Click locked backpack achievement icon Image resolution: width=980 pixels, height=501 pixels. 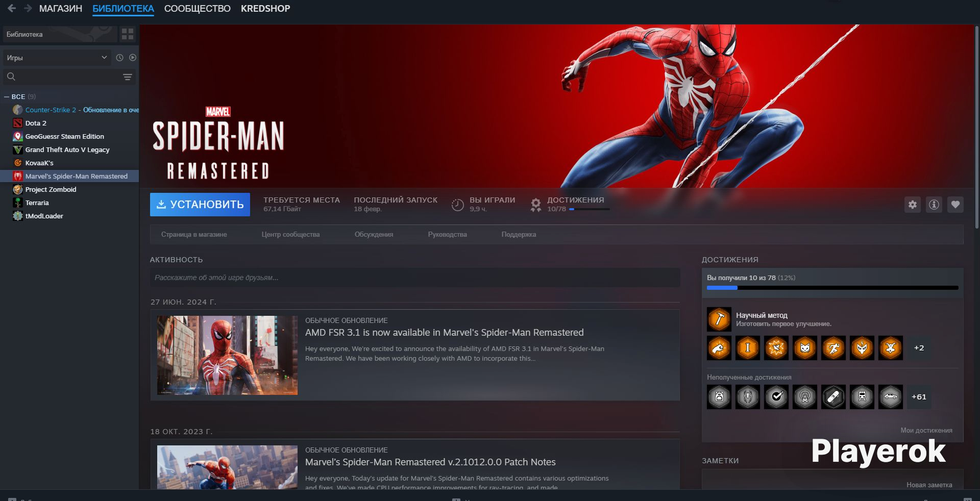click(x=719, y=397)
